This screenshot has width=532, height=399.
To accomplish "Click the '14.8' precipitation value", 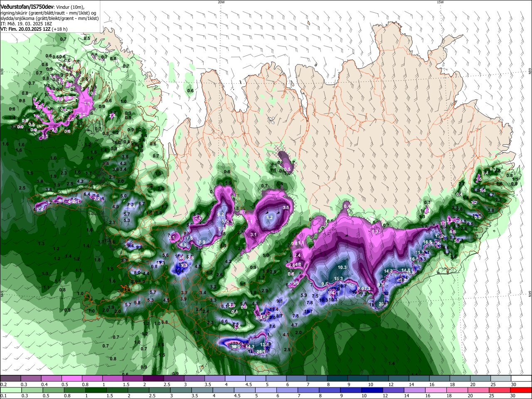I will pyautogui.click(x=406, y=271).
